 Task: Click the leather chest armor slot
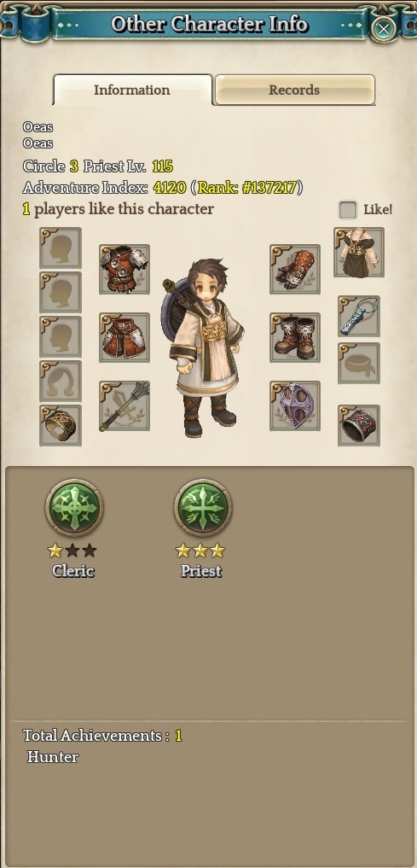(x=125, y=269)
